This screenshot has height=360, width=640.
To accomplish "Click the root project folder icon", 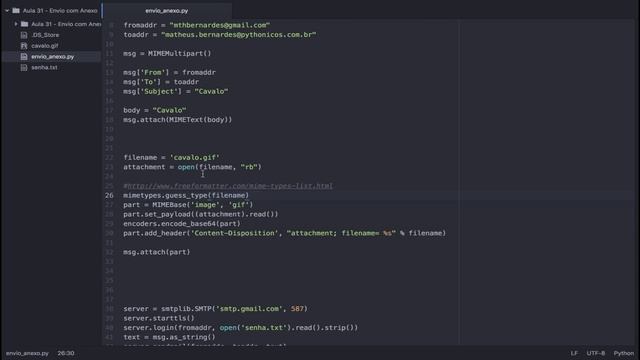I will point(16,11).
